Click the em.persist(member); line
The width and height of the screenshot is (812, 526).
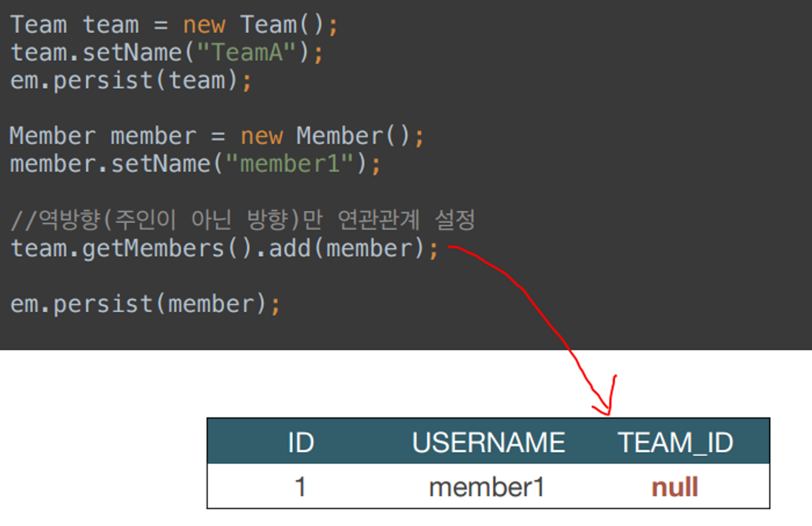(x=145, y=304)
